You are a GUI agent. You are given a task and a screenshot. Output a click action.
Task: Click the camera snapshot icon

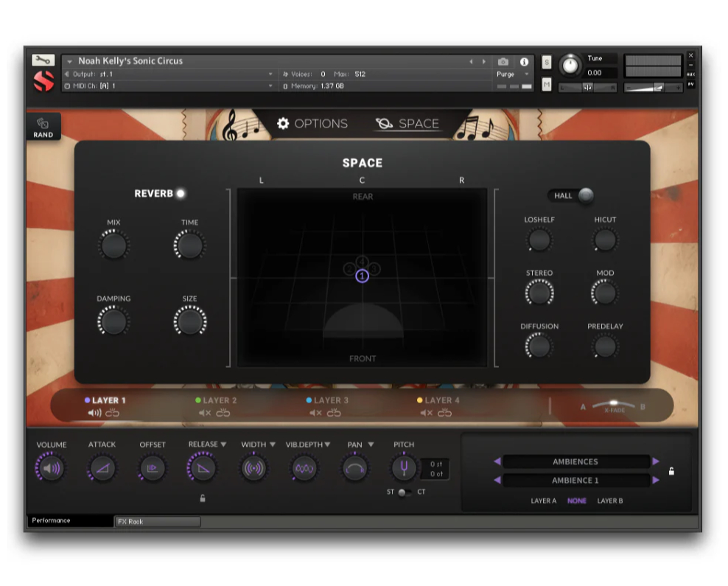(503, 62)
